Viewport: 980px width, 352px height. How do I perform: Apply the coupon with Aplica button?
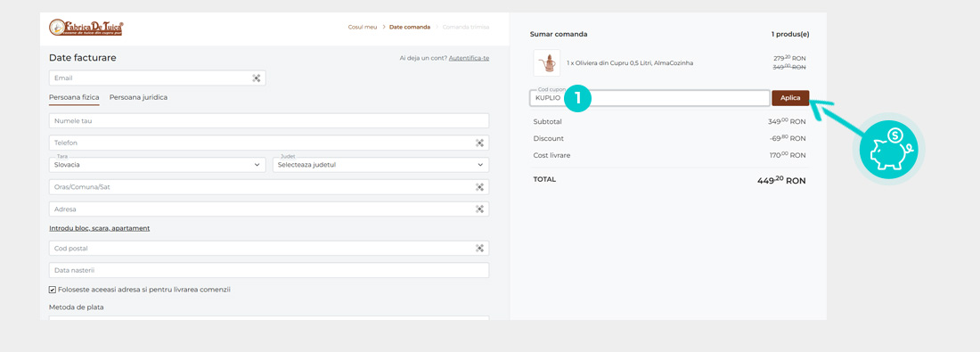790,98
